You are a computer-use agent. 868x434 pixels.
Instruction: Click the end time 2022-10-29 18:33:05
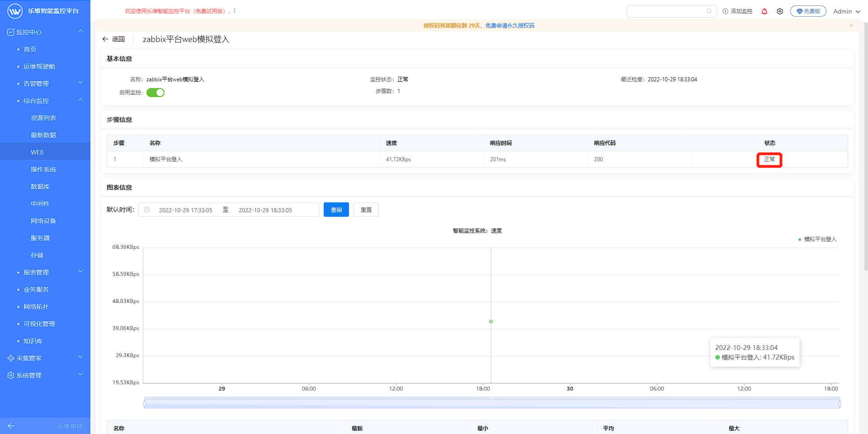point(265,210)
